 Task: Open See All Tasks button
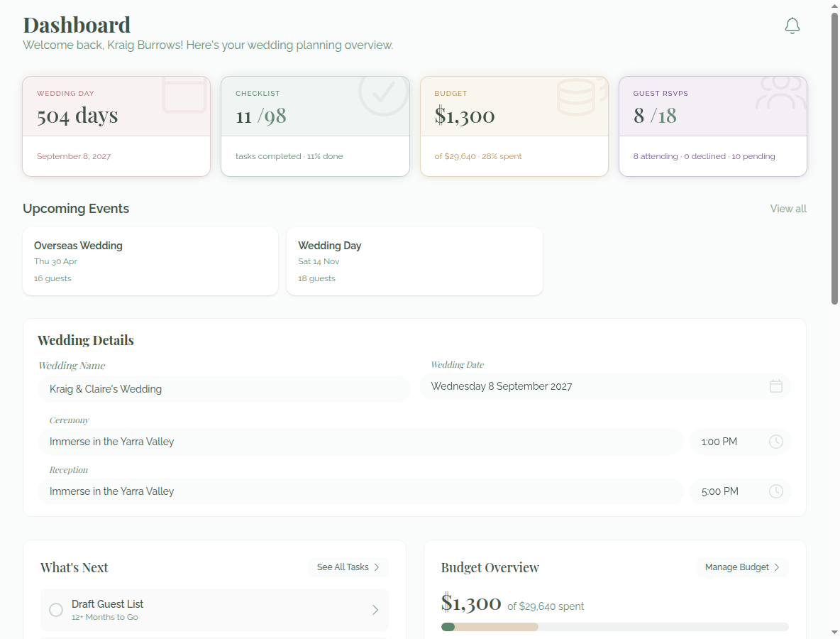(x=348, y=567)
